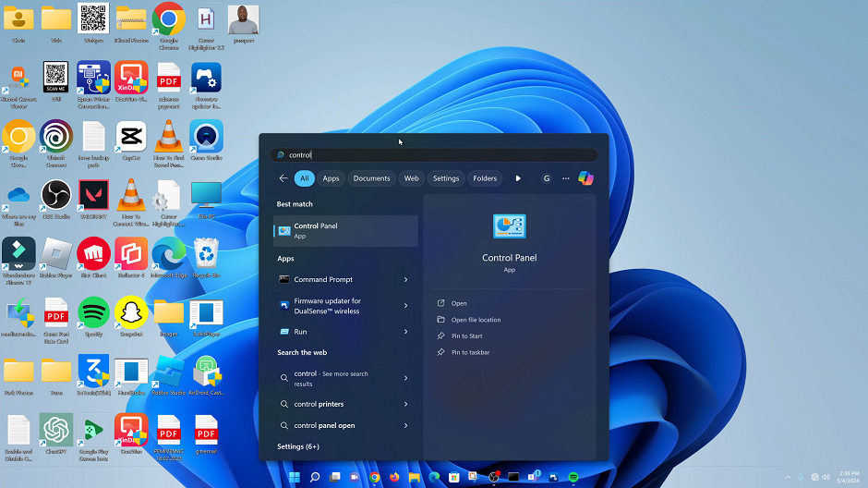Open Copilot from the search panel
This screenshot has height=488, width=868.
[585, 178]
